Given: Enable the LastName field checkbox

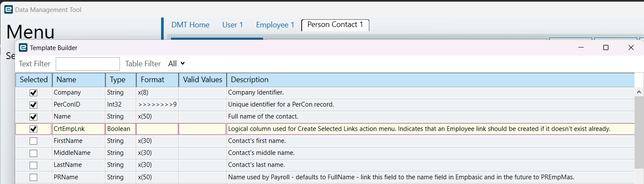Looking at the screenshot, I should [33, 165].
